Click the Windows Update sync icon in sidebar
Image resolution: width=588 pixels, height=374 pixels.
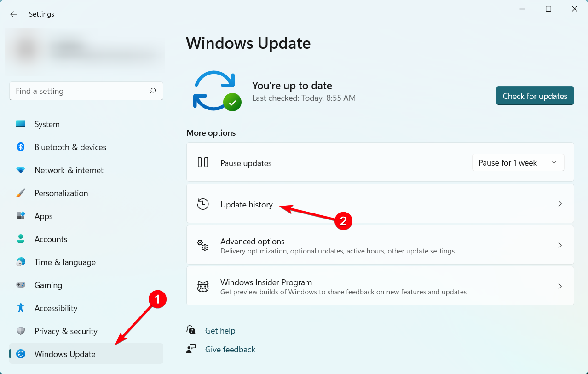pyautogui.click(x=21, y=354)
